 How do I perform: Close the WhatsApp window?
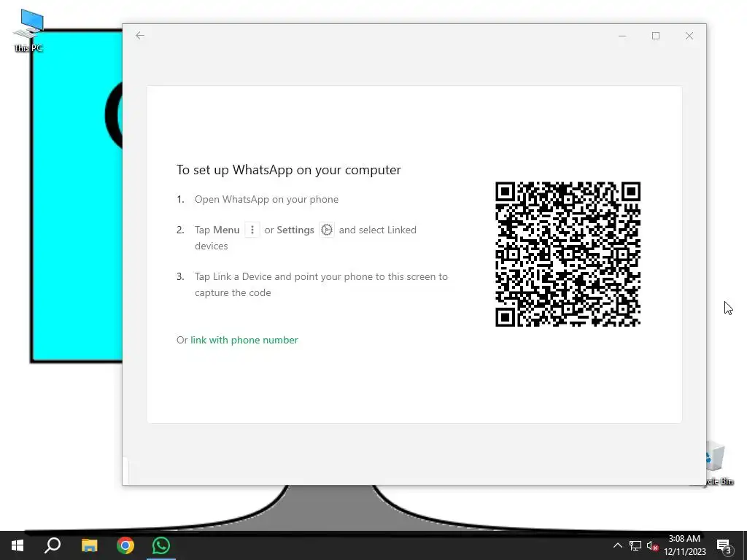click(689, 36)
